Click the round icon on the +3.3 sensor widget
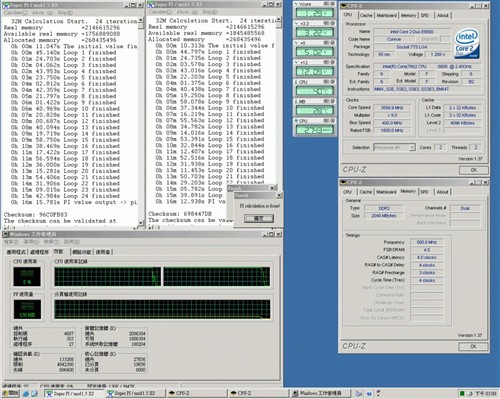Screen dimensions: 500x399 point(332,23)
